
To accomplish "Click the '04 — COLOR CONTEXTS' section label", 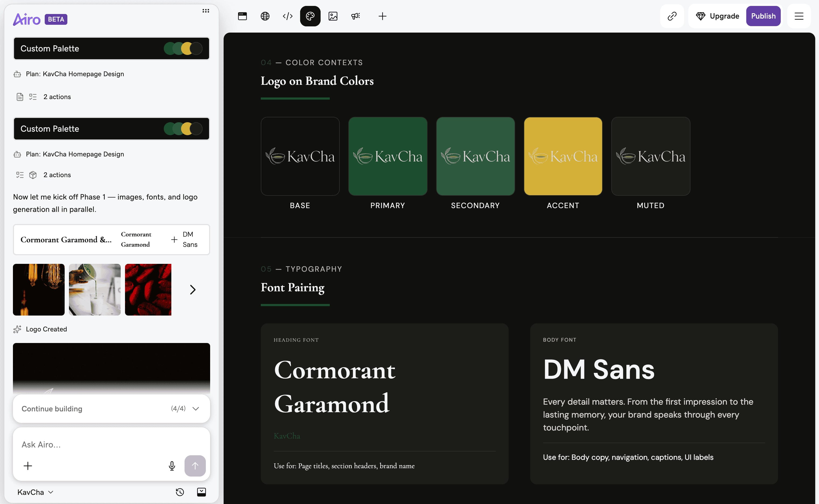I will [312, 63].
